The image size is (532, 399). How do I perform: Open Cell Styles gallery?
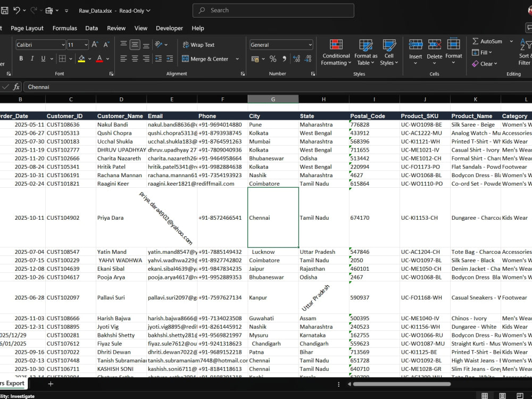(389, 52)
